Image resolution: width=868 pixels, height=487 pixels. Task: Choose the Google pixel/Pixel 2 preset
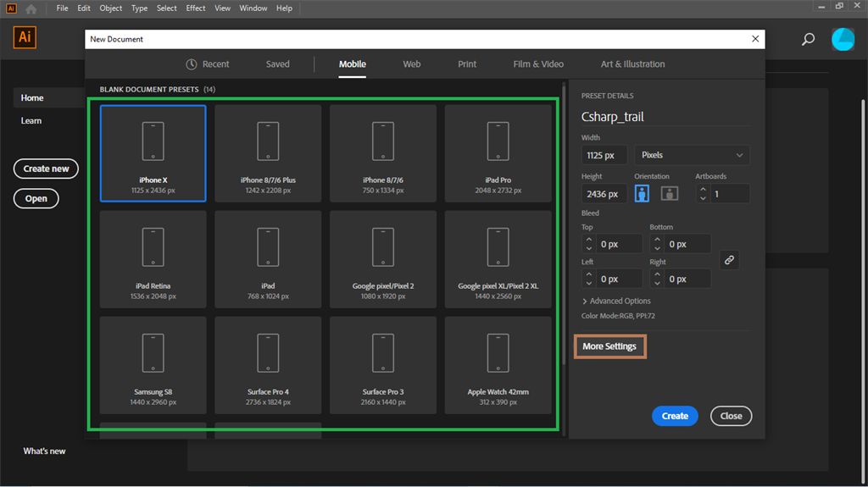tap(383, 259)
